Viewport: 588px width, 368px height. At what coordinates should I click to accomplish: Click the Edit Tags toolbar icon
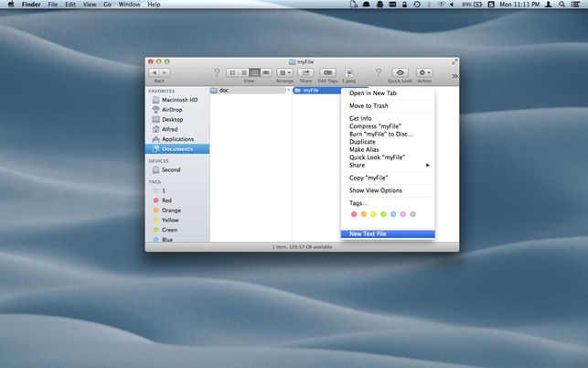click(328, 72)
